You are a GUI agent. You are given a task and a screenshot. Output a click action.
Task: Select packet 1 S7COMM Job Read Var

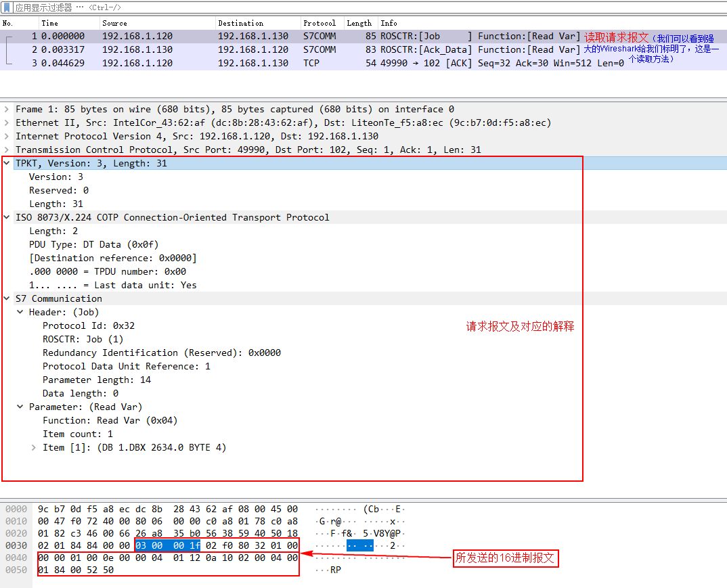click(x=363, y=36)
